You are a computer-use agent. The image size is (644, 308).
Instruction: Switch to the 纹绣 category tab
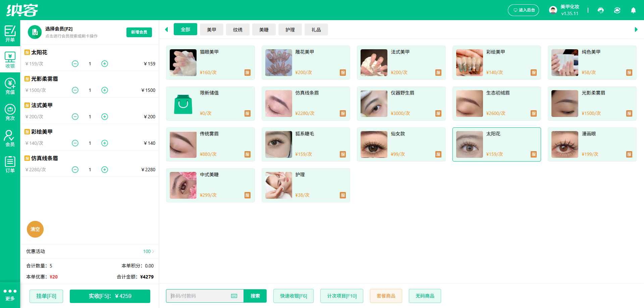tap(238, 29)
